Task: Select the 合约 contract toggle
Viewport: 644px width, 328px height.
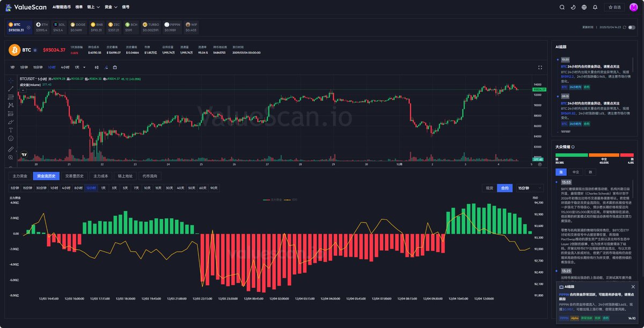Action: (504, 188)
